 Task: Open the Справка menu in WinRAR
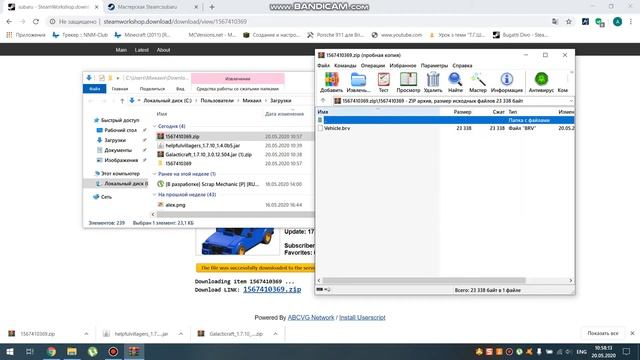462,65
